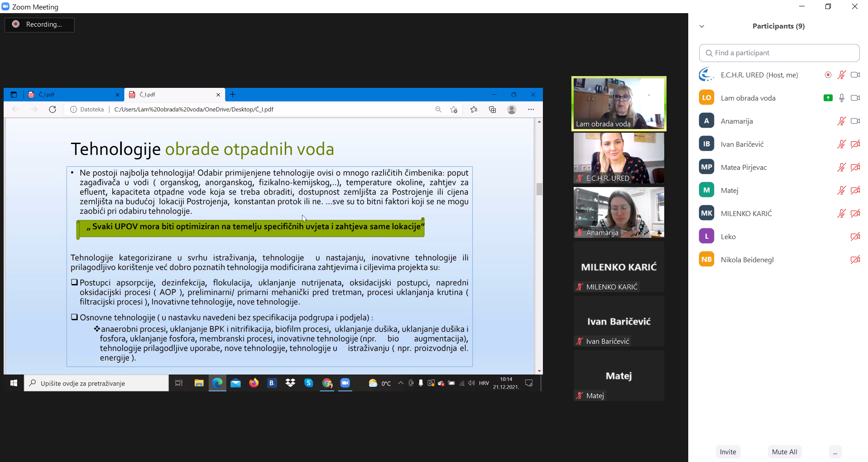The height and width of the screenshot is (462, 868).
Task: Click Nikola Beidenegl NB avatar icon
Action: click(706, 260)
